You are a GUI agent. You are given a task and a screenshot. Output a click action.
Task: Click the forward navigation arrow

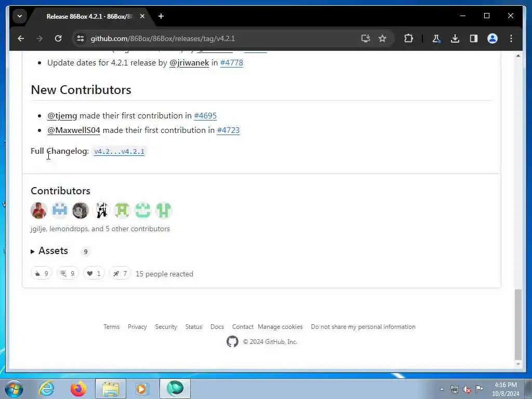39,38
